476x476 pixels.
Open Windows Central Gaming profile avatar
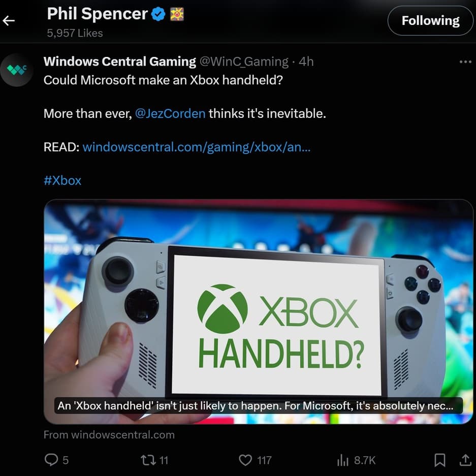[17, 69]
